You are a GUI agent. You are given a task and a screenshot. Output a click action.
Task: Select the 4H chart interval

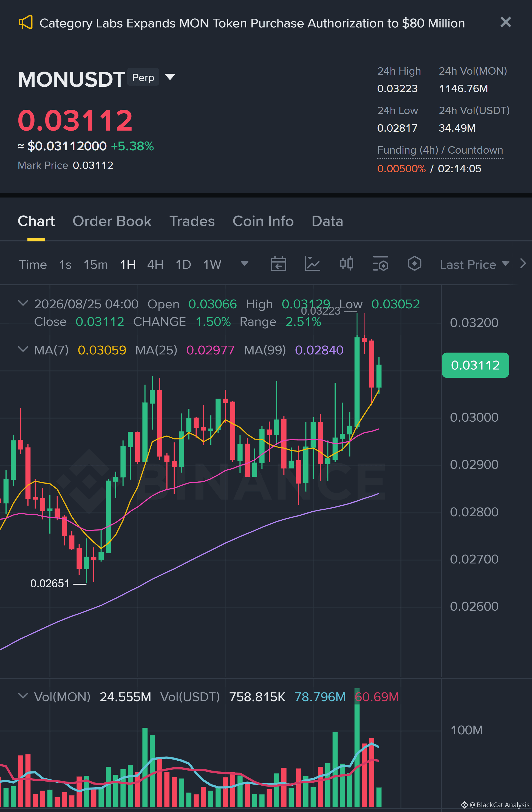(155, 264)
